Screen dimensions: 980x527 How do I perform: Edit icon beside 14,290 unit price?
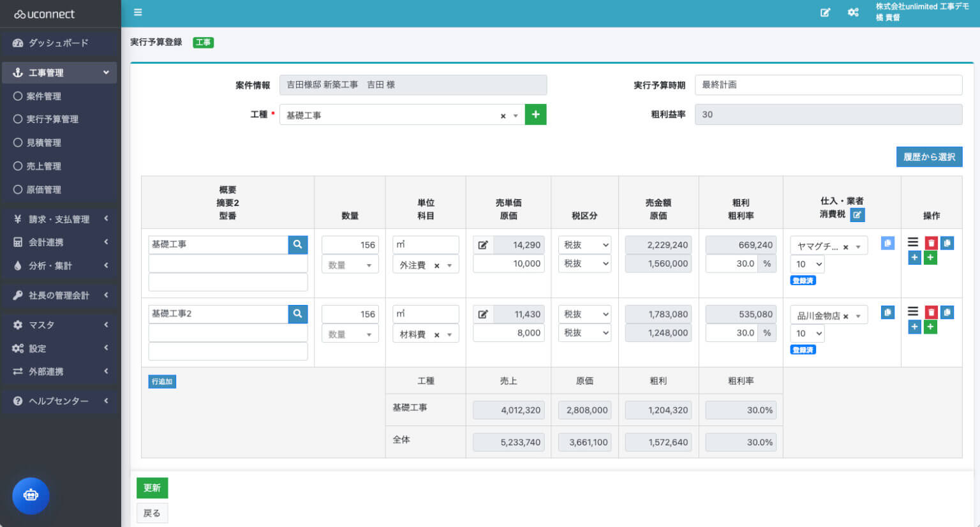coord(483,245)
